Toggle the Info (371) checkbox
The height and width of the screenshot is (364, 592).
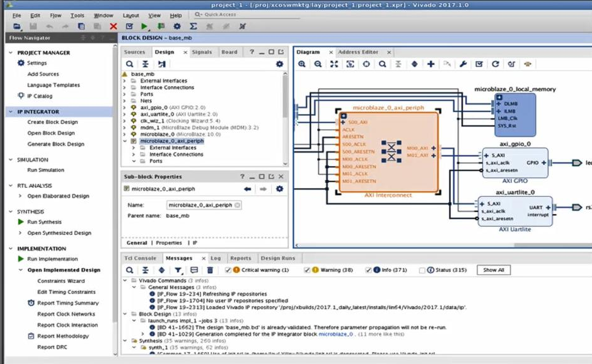[368, 270]
